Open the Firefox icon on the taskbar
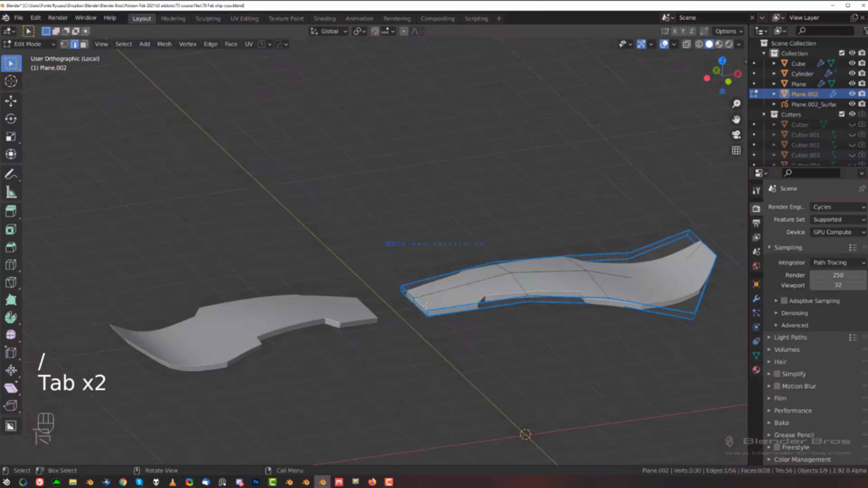This screenshot has height=488, width=868. [x=372, y=482]
